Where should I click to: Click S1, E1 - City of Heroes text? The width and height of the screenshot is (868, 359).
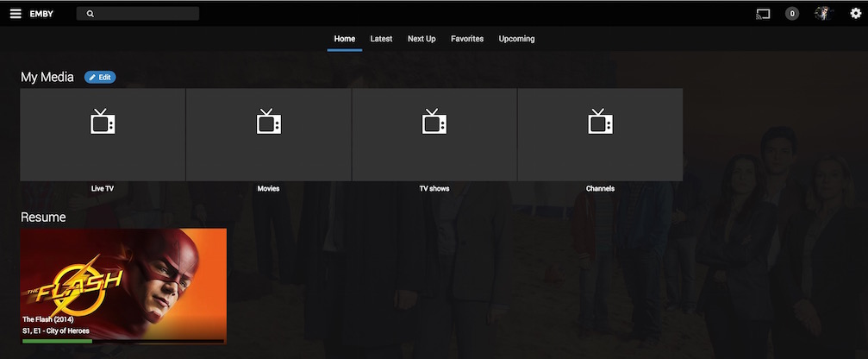click(56, 331)
